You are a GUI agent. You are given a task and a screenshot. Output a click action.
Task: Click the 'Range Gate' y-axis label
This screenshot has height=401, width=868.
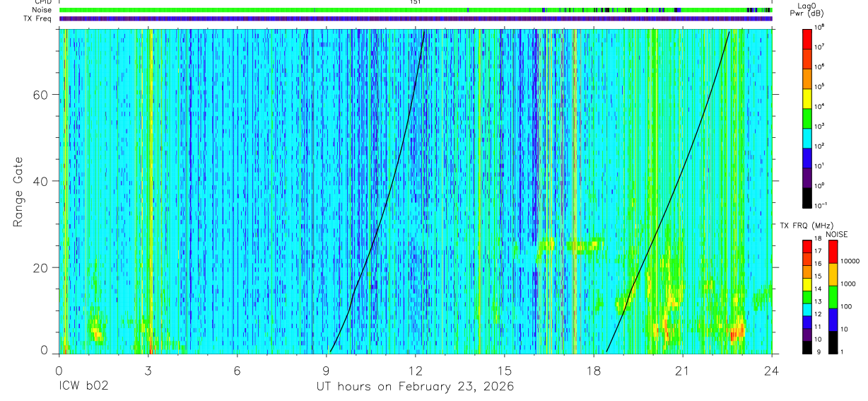click(x=19, y=192)
